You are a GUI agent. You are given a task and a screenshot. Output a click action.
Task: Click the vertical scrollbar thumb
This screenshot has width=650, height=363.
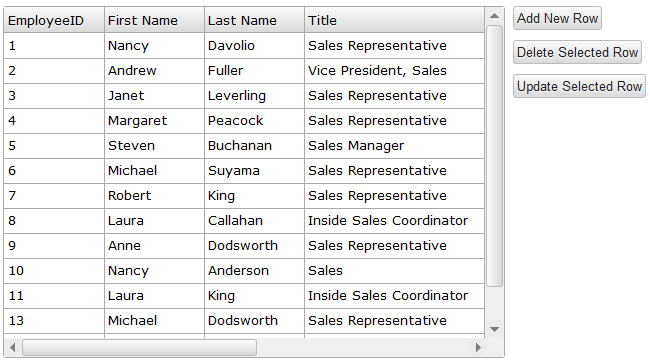(494, 156)
